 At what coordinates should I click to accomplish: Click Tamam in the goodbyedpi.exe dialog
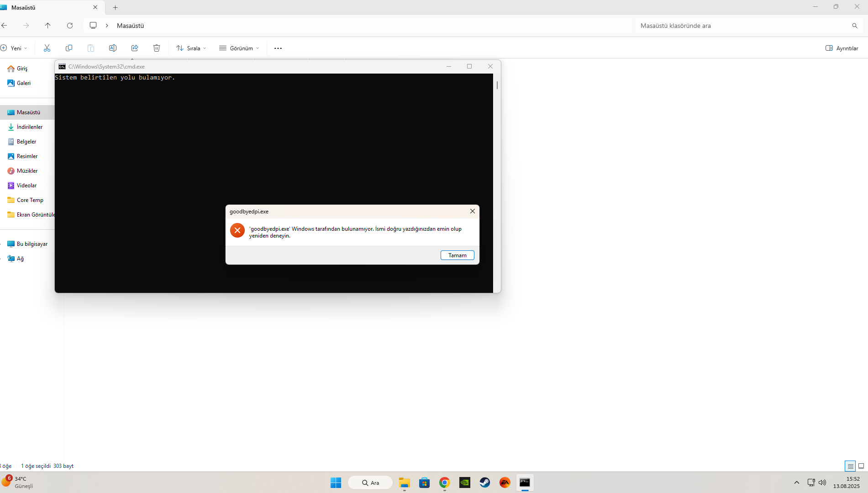pos(458,255)
